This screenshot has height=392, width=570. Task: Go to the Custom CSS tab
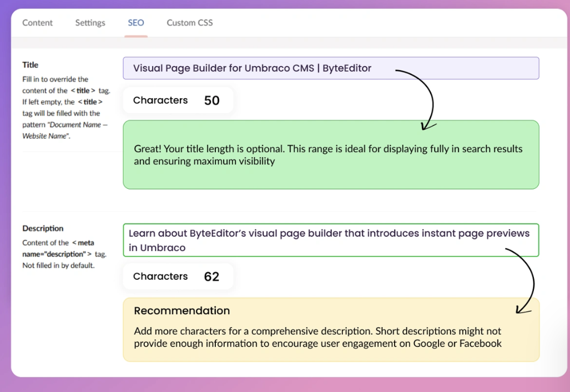tap(190, 23)
